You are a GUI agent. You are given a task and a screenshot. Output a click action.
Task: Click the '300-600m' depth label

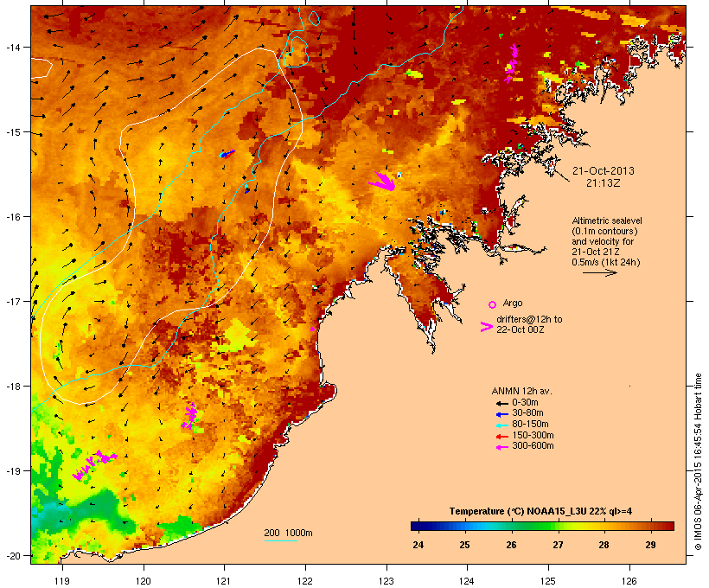click(x=533, y=446)
